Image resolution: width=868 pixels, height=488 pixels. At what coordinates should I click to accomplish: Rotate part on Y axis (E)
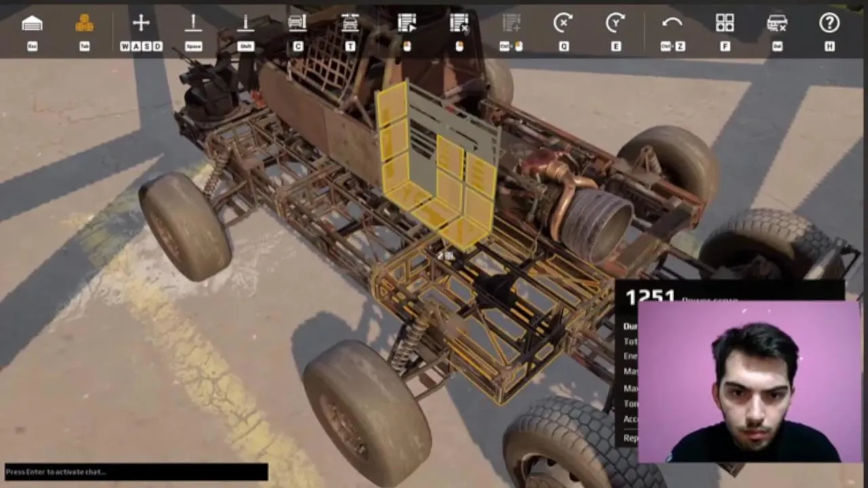(615, 24)
